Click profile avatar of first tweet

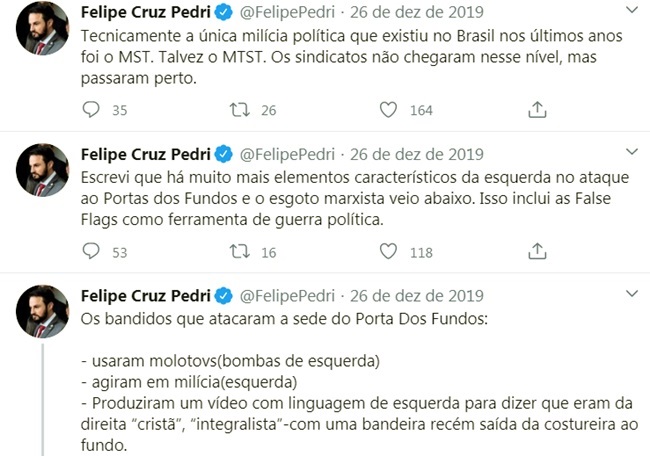pos(43,27)
